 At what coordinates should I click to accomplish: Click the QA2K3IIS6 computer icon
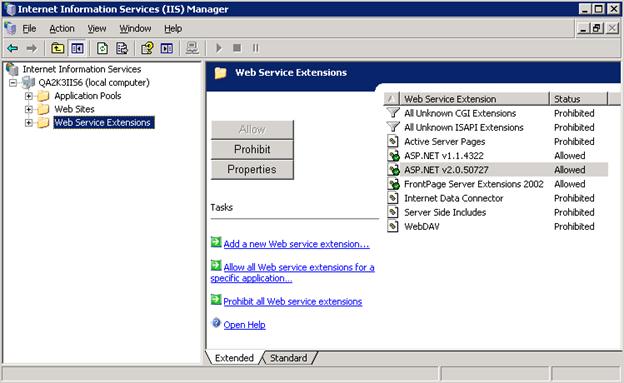28,83
